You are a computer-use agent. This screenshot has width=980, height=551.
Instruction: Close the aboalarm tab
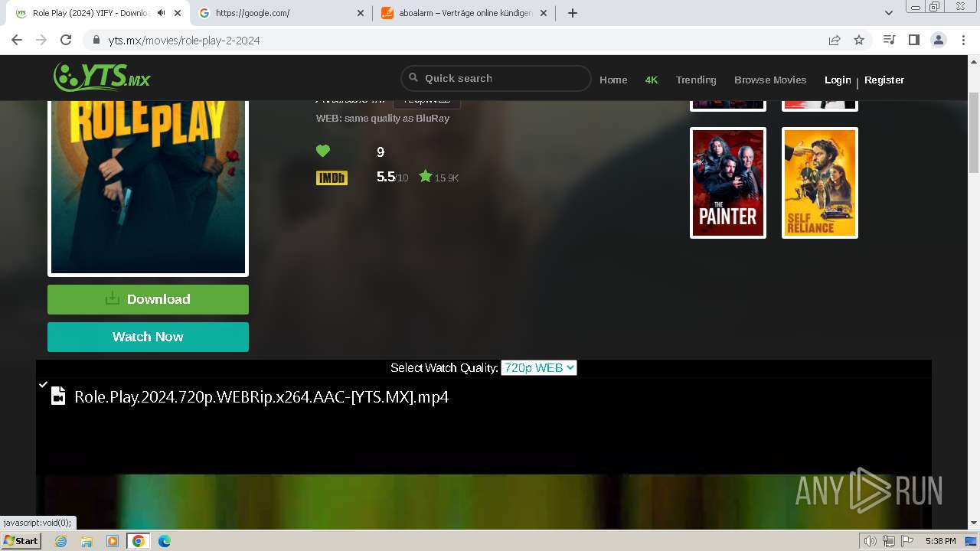tap(544, 13)
